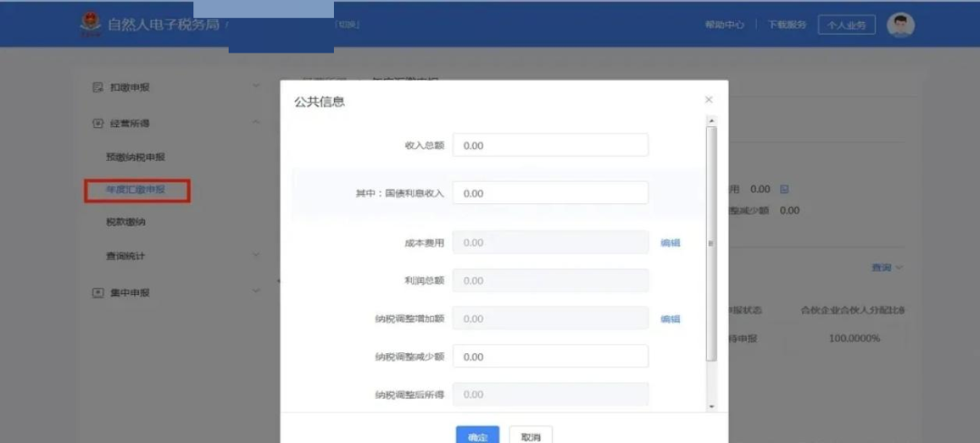Expand the 扣缴申报 menu chevron
The height and width of the screenshot is (443, 980).
click(256, 85)
